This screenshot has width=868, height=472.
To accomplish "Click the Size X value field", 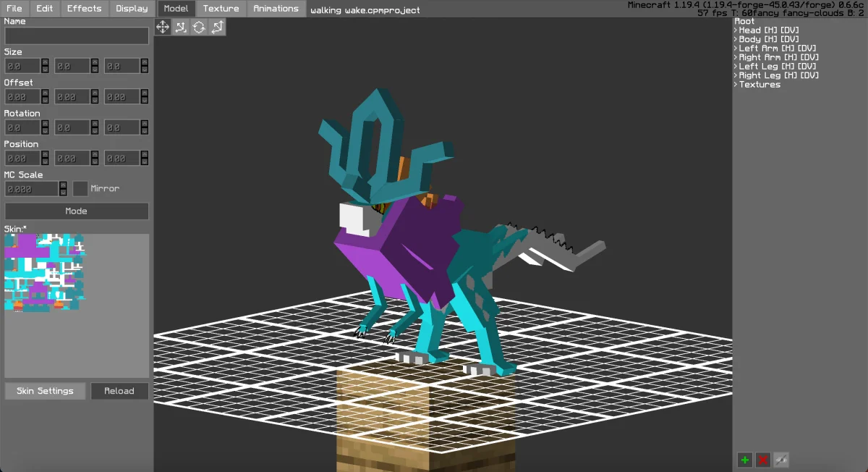I will (x=22, y=66).
